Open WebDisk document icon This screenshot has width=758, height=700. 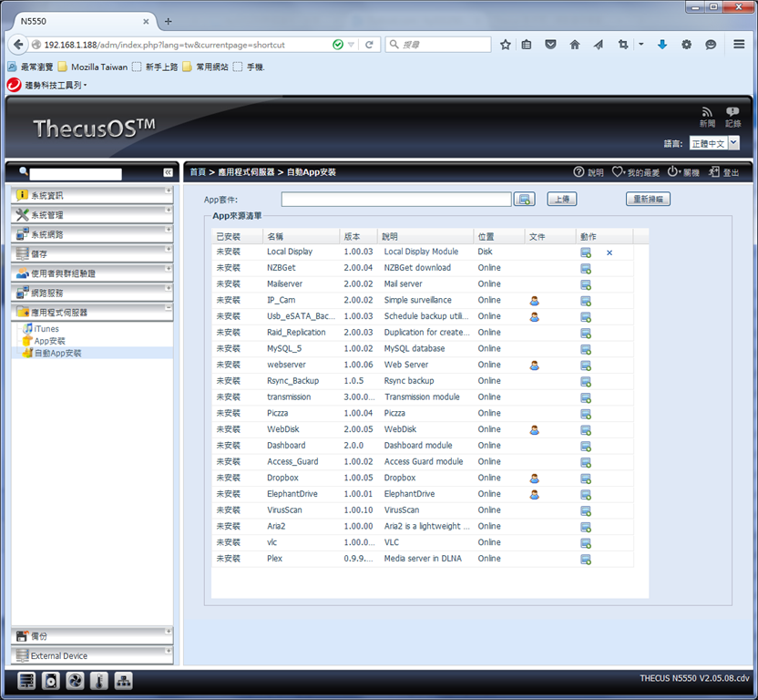534,430
